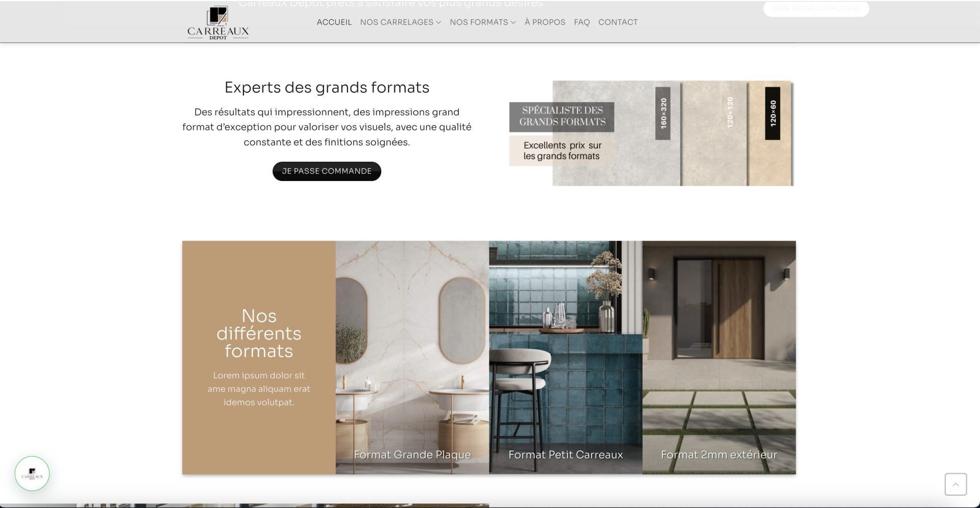
Task: Click Voir Notre Catalogue button
Action: click(x=816, y=9)
